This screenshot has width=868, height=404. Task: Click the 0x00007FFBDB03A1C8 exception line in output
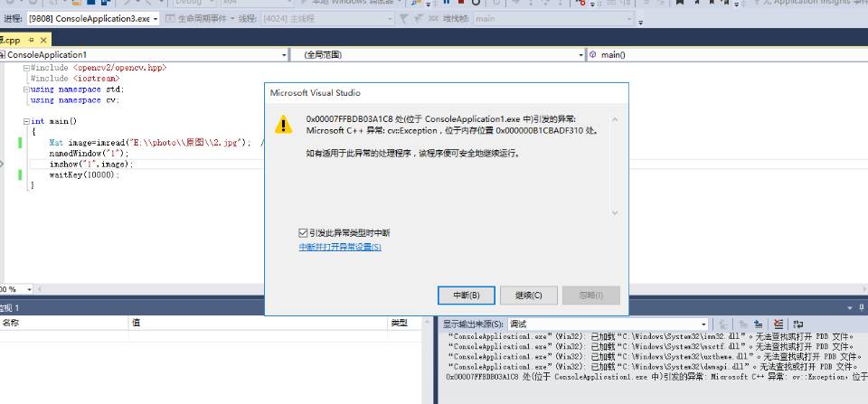[656, 377]
